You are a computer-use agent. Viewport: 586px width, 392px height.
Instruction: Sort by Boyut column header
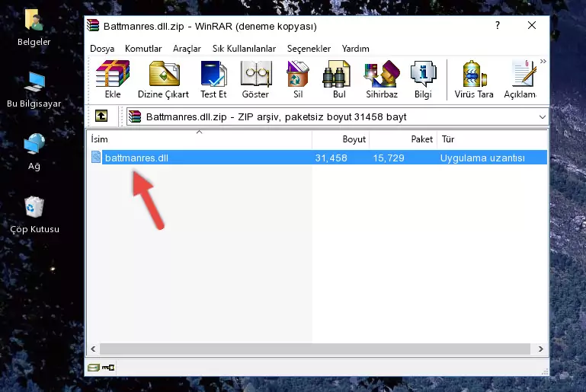tap(341, 139)
